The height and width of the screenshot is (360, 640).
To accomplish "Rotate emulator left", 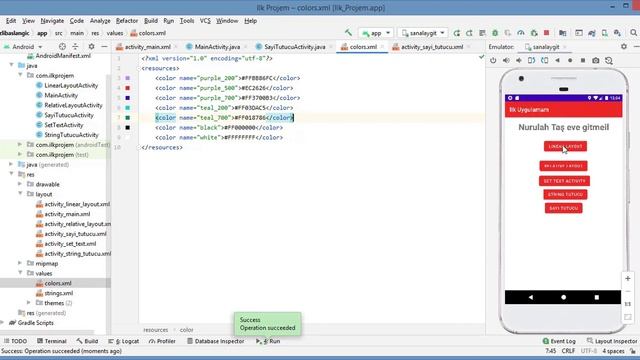I will click(531, 60).
